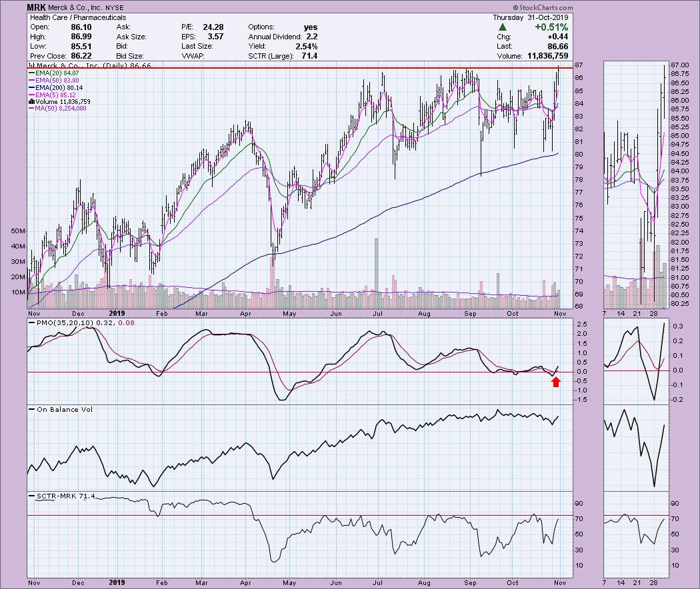
Task: Click the '2019' year label under the price chart
Action: click(117, 314)
